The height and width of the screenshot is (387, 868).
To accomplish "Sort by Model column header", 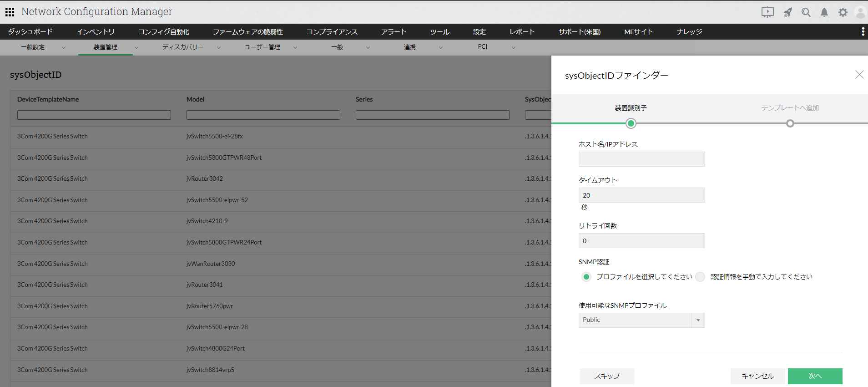I will click(x=195, y=99).
